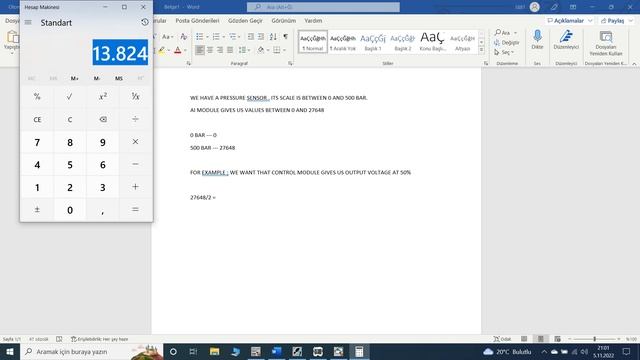This screenshot has width=640, height=360.
Task: Apply Başlık 1 style thumbnail
Action: [x=373, y=42]
